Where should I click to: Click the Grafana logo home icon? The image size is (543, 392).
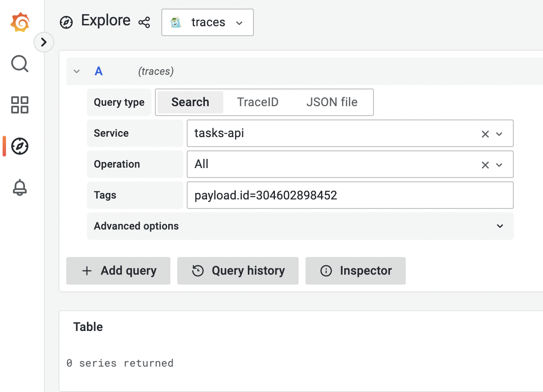click(x=20, y=22)
